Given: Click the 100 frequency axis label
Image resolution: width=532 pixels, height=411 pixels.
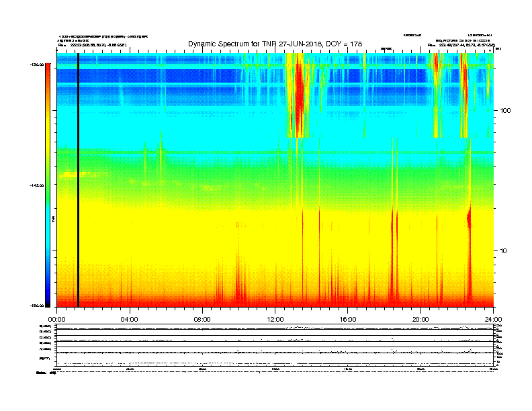Looking at the screenshot, I should (x=505, y=111).
